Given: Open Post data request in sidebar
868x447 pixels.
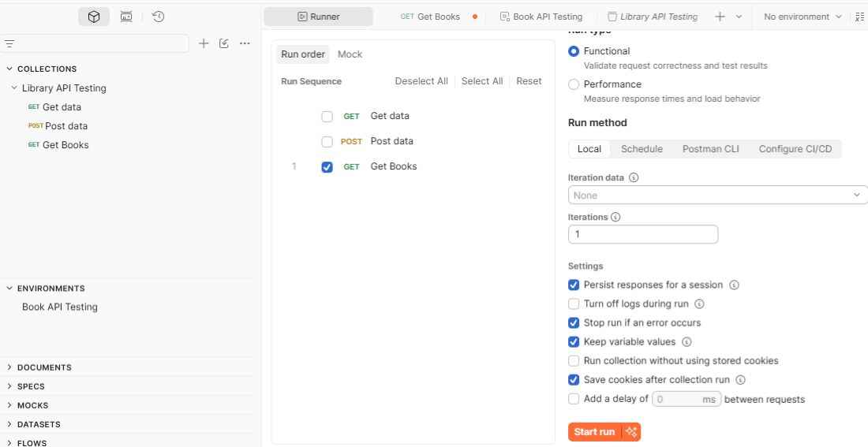Looking at the screenshot, I should pos(58,125).
